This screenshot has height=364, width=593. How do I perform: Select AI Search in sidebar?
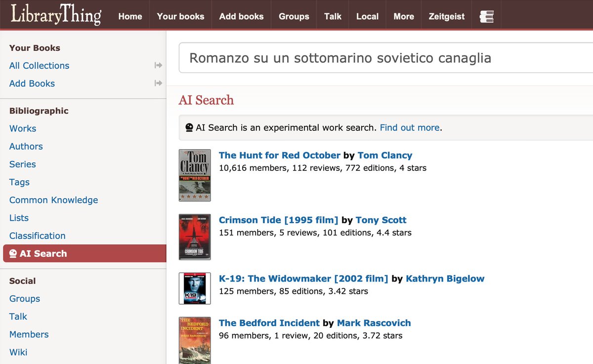(x=85, y=253)
